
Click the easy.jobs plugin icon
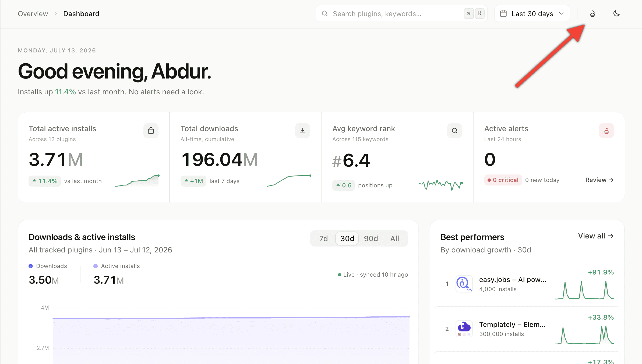tap(464, 284)
